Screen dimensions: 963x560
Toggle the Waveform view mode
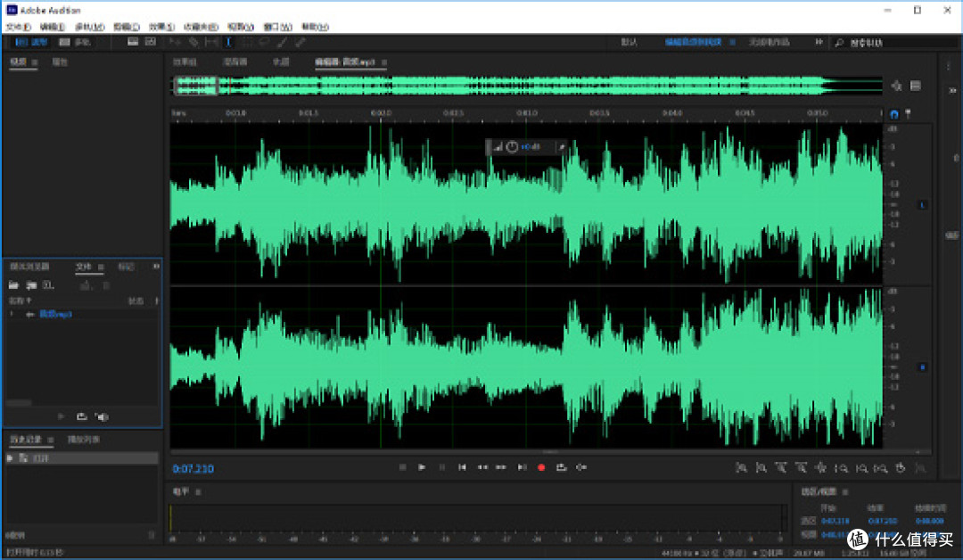[31, 43]
